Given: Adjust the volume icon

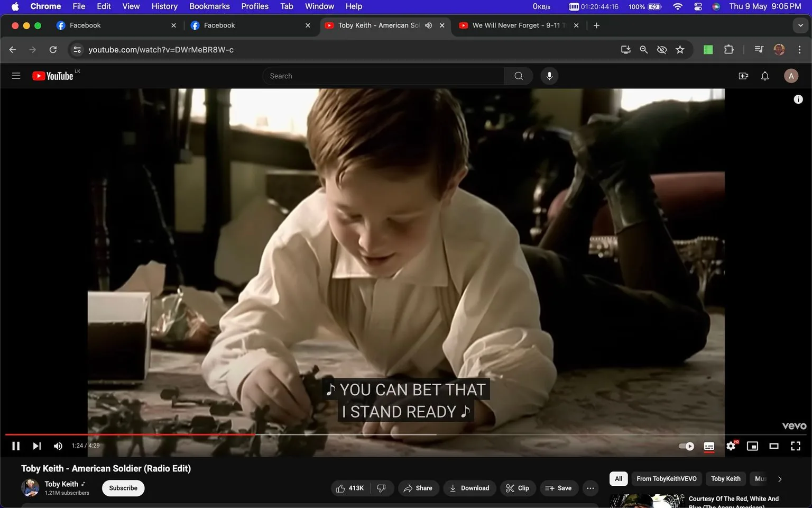Looking at the screenshot, I should 58,446.
